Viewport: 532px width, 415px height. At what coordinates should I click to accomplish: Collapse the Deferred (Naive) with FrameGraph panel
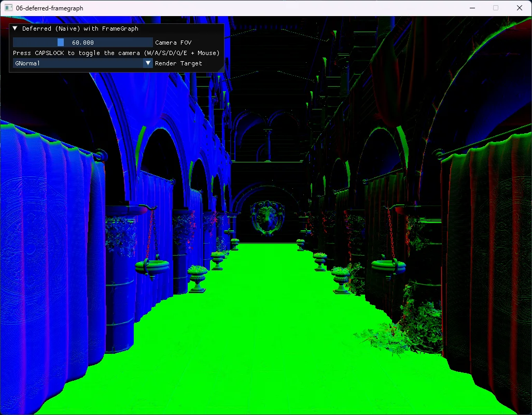[x=15, y=29]
